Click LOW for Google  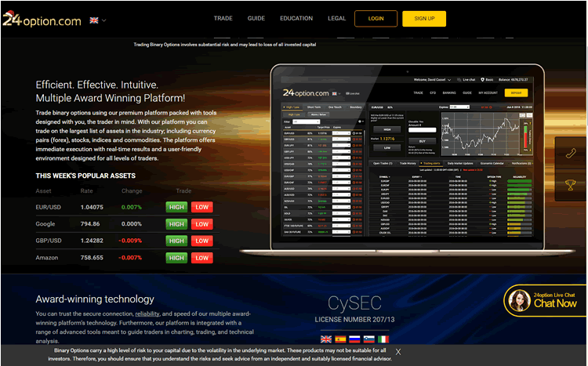(x=202, y=224)
